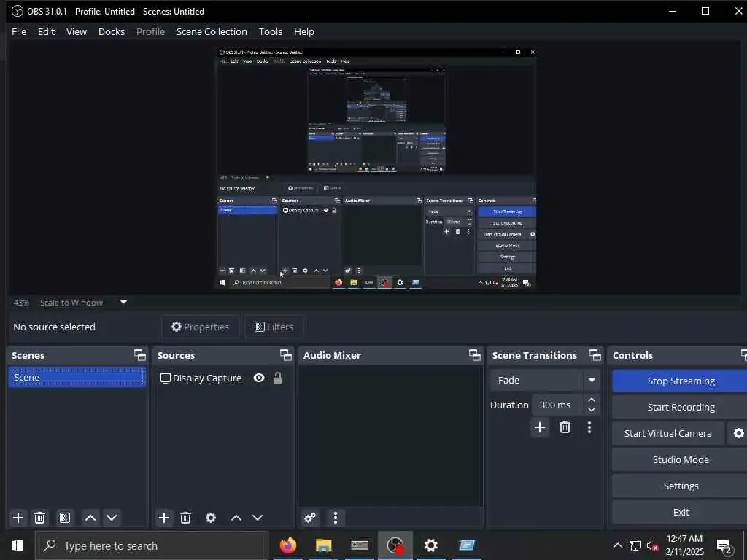Image resolution: width=747 pixels, height=560 pixels.
Task: Open Audio Mixer three-dot menu
Action: tap(336, 518)
